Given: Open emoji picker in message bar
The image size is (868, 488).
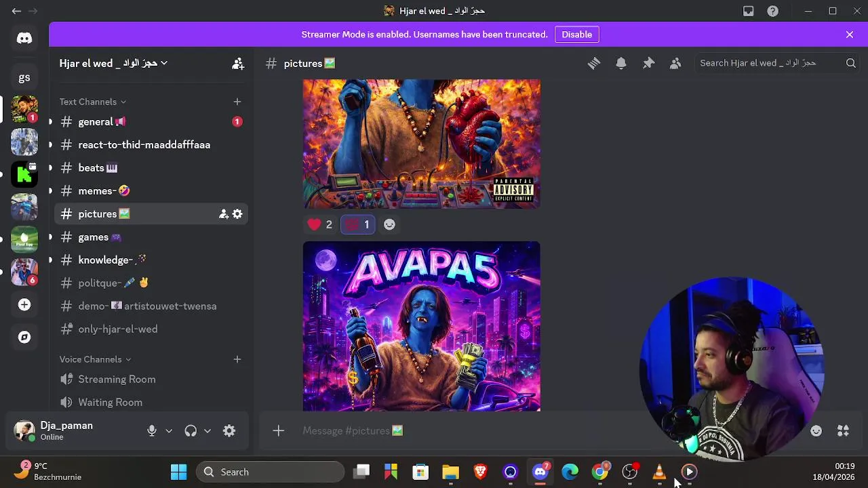Looking at the screenshot, I should coord(816,431).
